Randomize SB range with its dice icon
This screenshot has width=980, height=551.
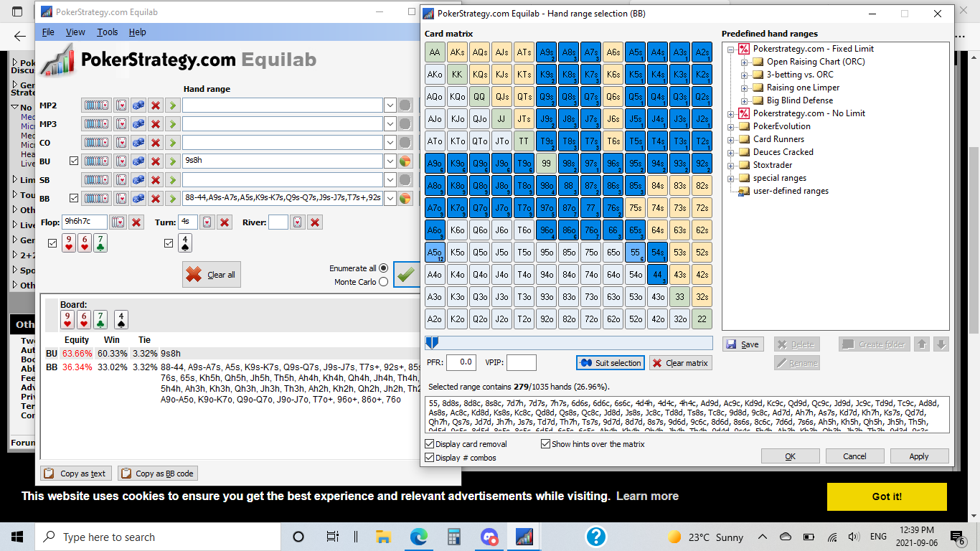[138, 179]
